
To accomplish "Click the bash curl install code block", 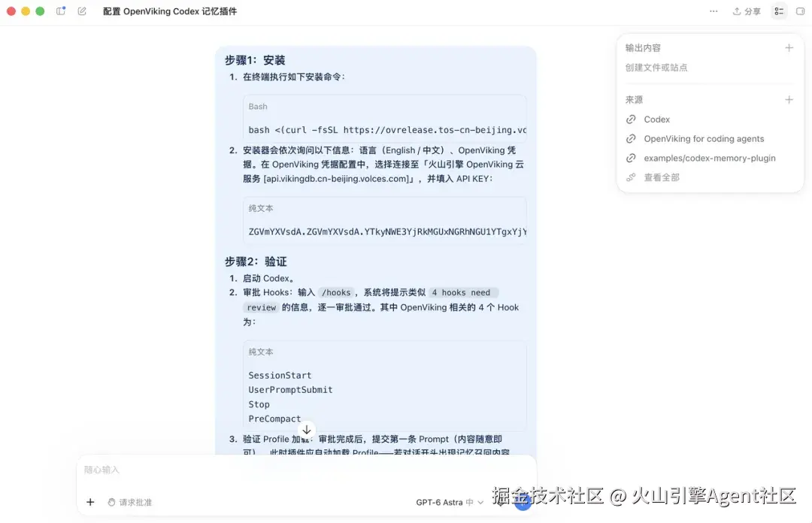I will (x=385, y=119).
